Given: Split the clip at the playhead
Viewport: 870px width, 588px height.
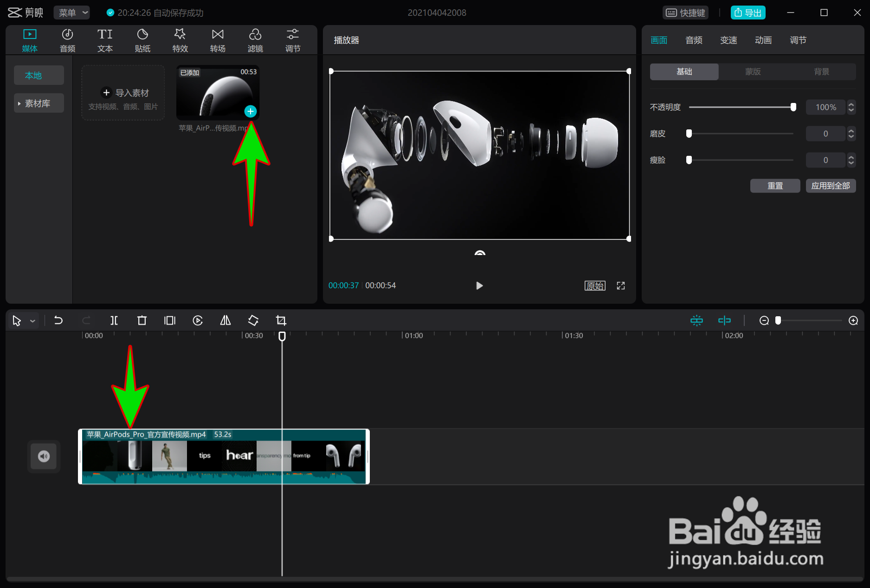Looking at the screenshot, I should [x=114, y=320].
